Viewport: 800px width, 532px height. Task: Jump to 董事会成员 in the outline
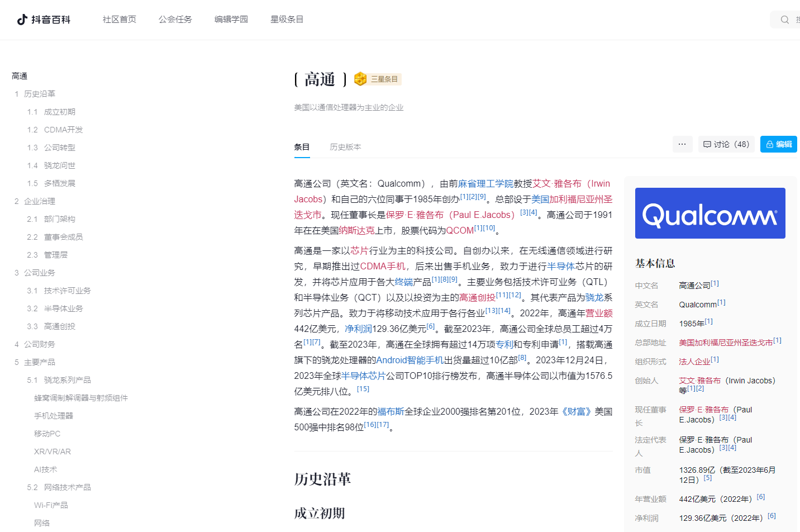click(x=64, y=237)
